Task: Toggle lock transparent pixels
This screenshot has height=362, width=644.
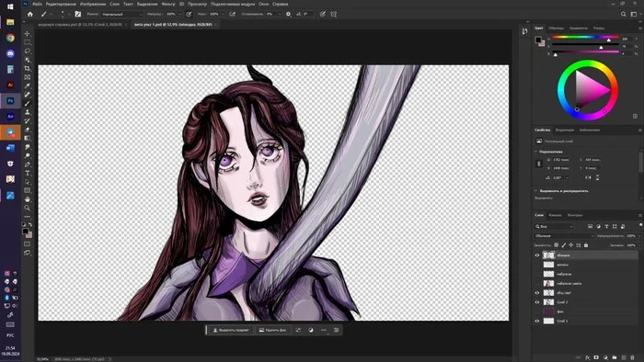Action: click(556, 245)
